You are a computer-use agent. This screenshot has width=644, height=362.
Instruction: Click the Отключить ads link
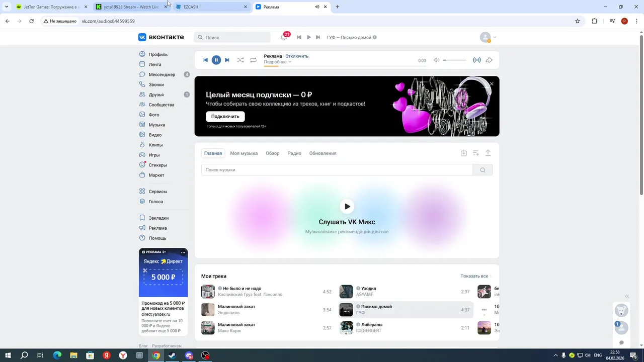[x=297, y=56]
